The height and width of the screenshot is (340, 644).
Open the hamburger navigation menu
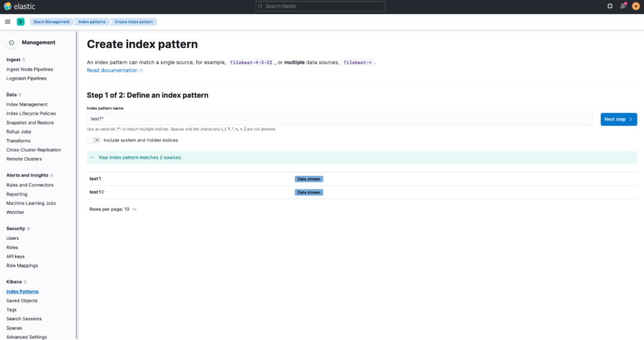click(x=7, y=21)
